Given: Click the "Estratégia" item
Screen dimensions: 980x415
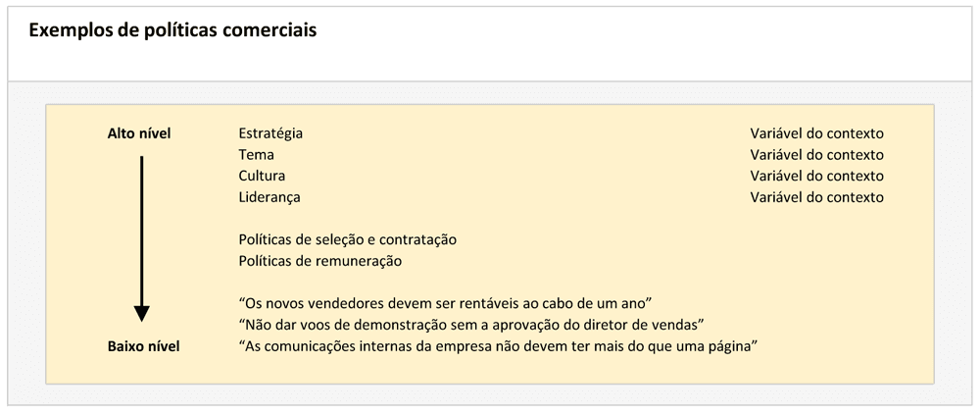Looking at the screenshot, I should [x=270, y=133].
